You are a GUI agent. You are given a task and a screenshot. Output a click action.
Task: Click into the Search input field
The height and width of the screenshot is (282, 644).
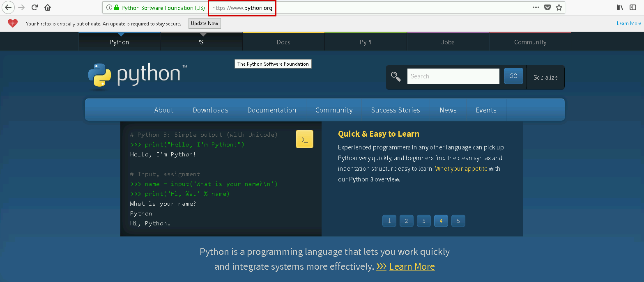[x=453, y=76]
